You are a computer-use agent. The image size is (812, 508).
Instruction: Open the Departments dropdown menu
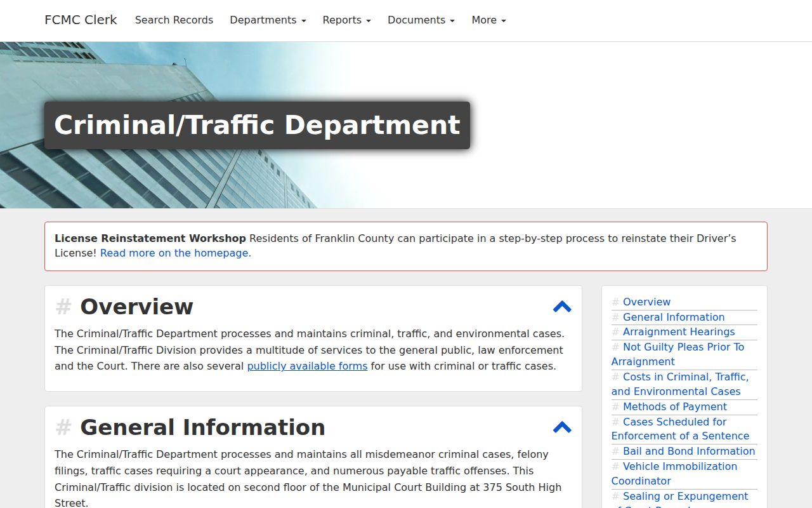(x=268, y=20)
